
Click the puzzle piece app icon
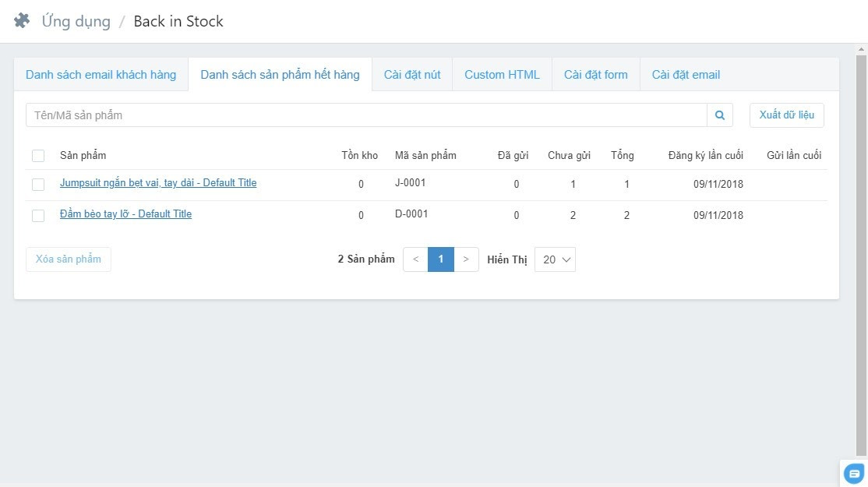pyautogui.click(x=22, y=21)
